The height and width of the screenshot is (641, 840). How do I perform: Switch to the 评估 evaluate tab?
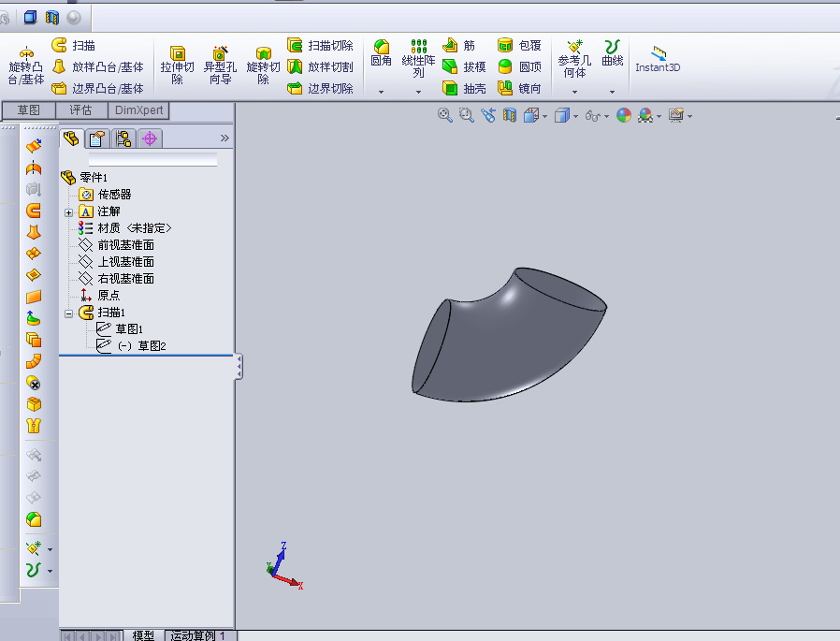(80, 110)
